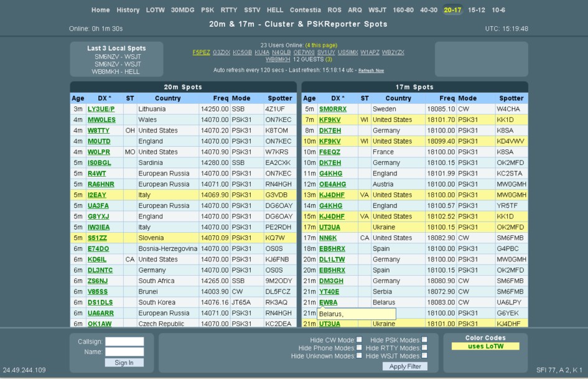Open the LY3UE/P callsign link
Screen dimensions: 588x379
[x=101, y=109]
